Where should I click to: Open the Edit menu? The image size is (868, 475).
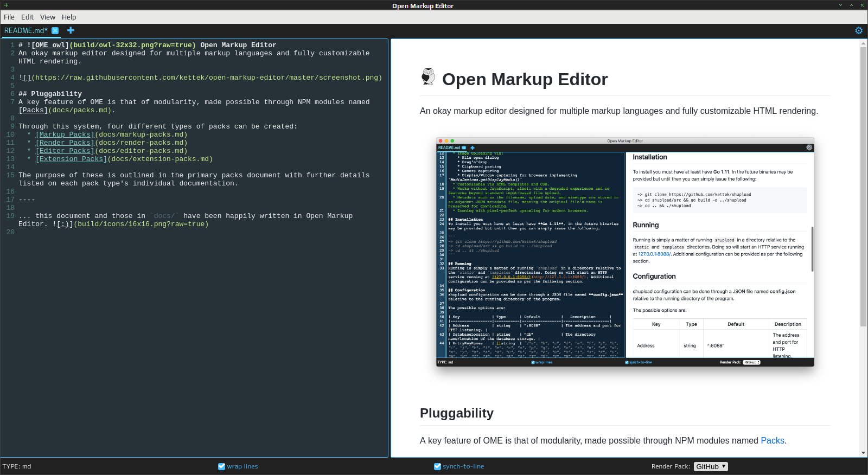point(27,17)
